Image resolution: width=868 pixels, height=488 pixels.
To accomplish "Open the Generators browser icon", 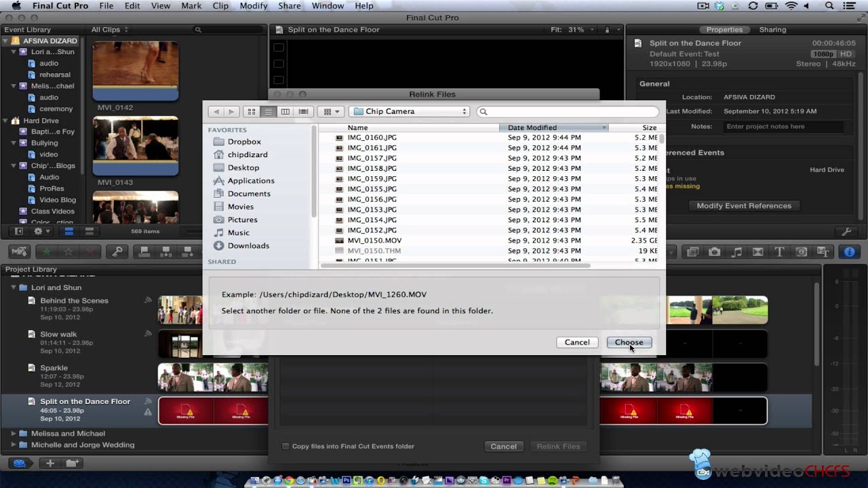I will 802,252.
